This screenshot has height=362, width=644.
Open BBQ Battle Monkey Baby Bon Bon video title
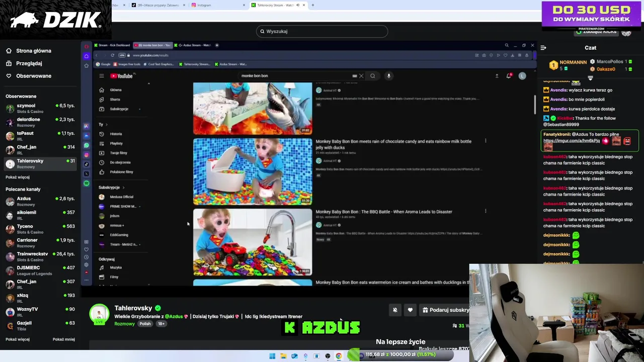(384, 212)
